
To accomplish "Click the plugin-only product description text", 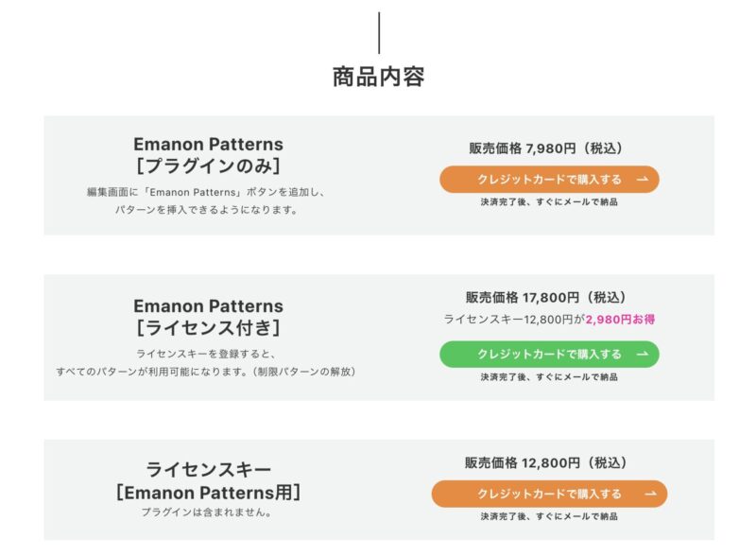I will (x=208, y=199).
